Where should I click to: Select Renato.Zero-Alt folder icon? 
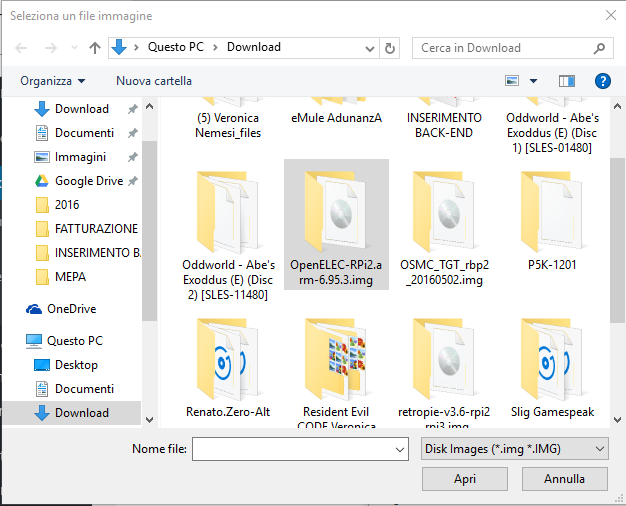pyautogui.click(x=228, y=359)
